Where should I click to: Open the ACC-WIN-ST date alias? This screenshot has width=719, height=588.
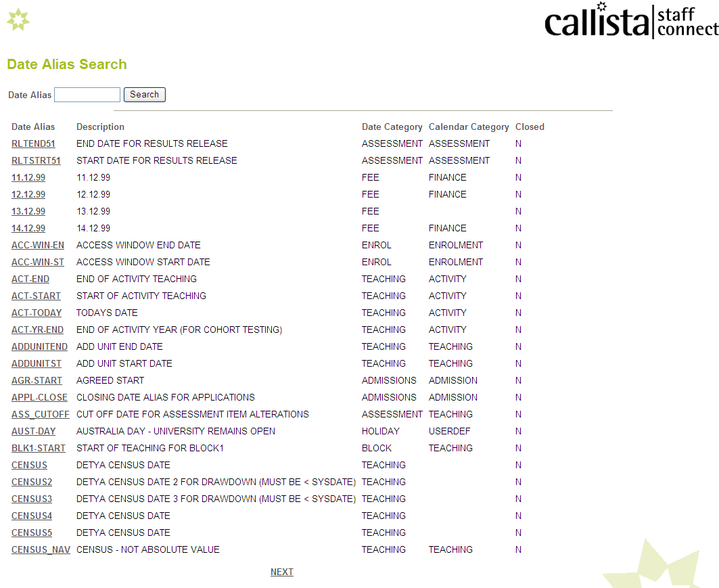37,262
